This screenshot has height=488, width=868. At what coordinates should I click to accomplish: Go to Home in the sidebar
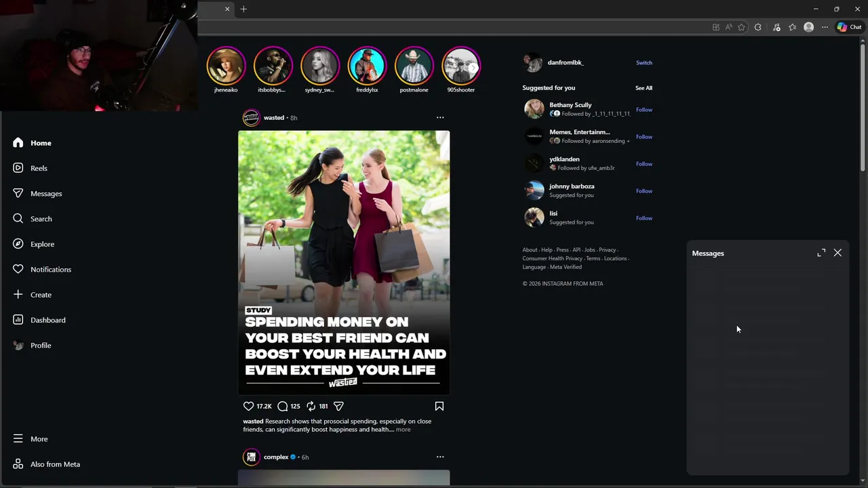pyautogui.click(x=32, y=143)
